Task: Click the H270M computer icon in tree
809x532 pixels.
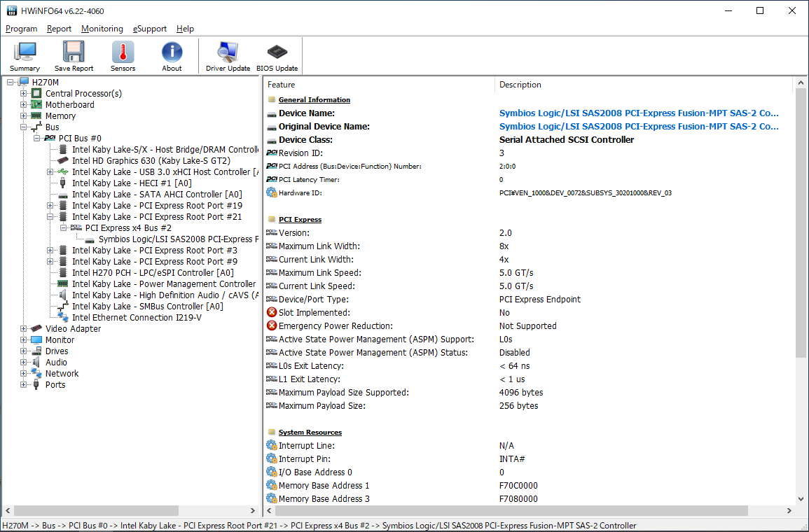Action: click(x=24, y=82)
